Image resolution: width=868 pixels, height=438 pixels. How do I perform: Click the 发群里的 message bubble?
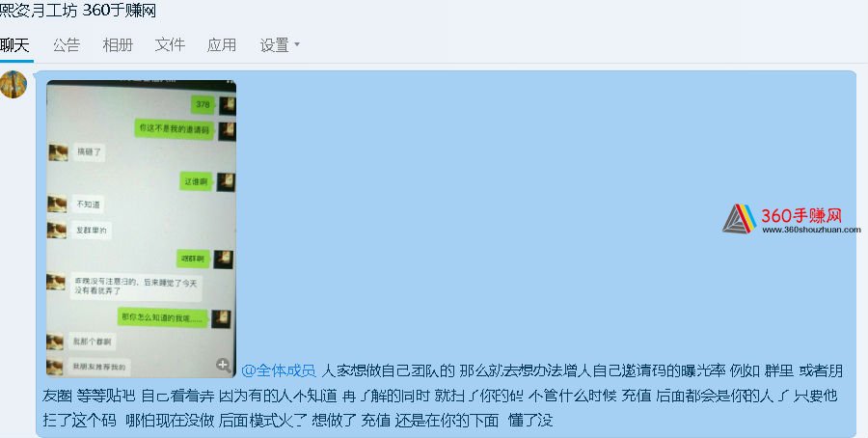click(x=92, y=230)
